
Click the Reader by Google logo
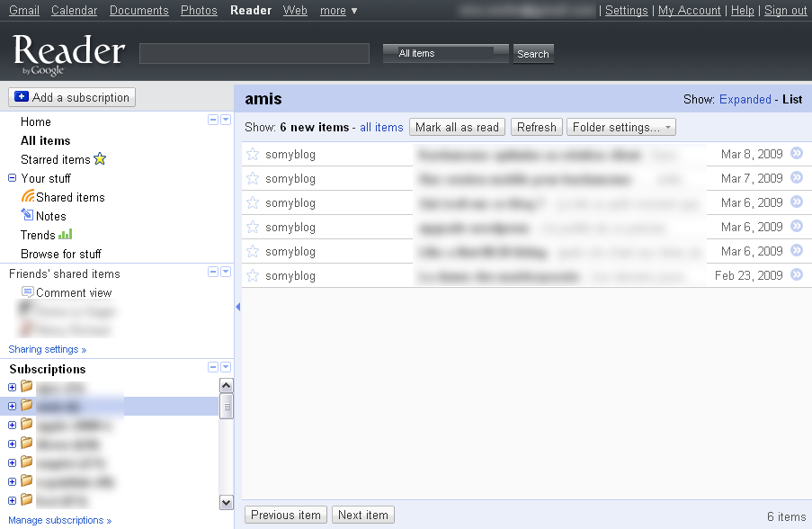tap(68, 54)
